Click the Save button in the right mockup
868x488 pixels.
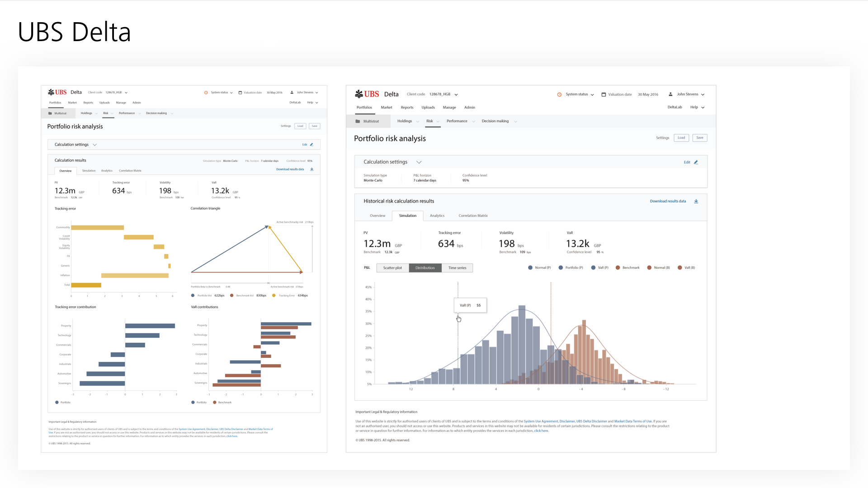point(699,138)
